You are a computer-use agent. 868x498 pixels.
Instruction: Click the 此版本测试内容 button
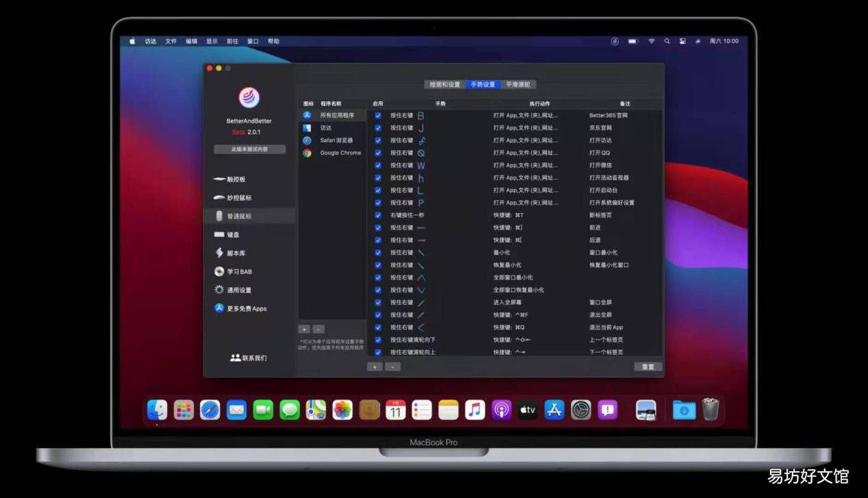(249, 149)
